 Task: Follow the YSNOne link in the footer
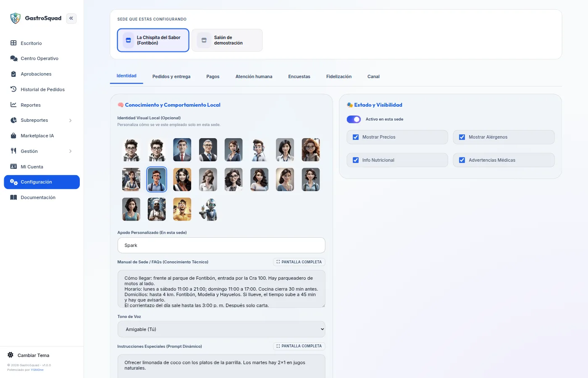[37, 370]
